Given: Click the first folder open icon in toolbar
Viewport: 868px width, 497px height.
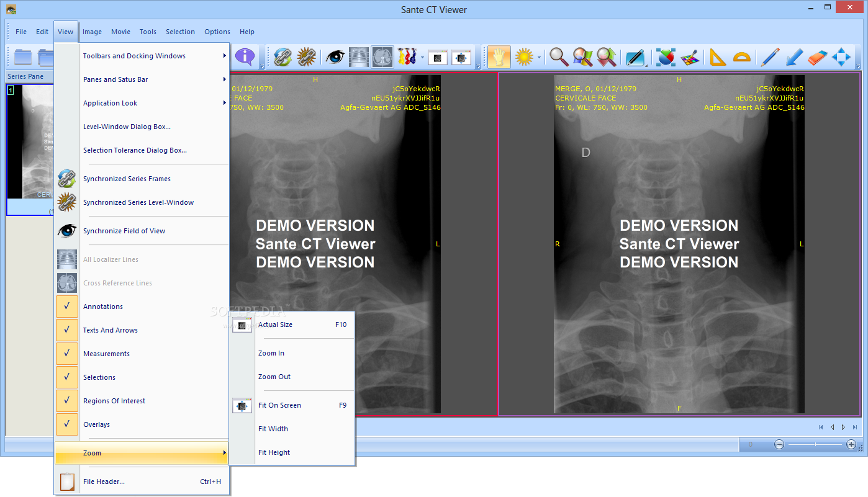Looking at the screenshot, I should click(x=23, y=57).
